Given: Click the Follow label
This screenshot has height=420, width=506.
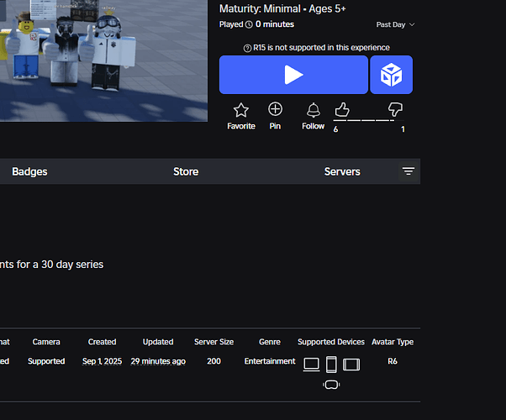Looking at the screenshot, I should tap(313, 126).
